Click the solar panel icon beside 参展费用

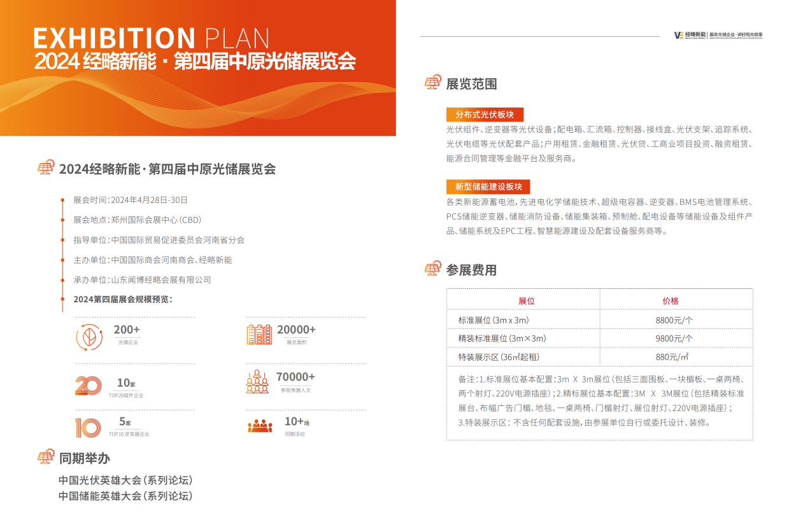(x=433, y=269)
